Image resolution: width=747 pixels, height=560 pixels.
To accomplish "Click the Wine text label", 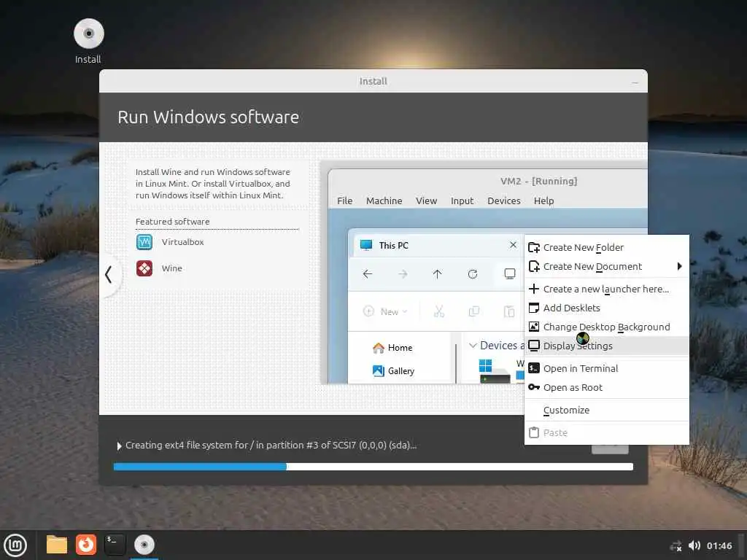I will [x=172, y=268].
